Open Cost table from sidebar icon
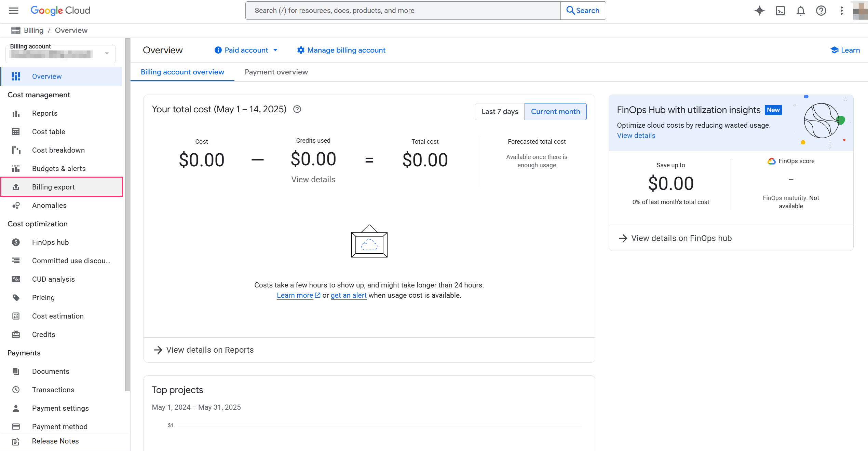The image size is (868, 451). pyautogui.click(x=16, y=131)
